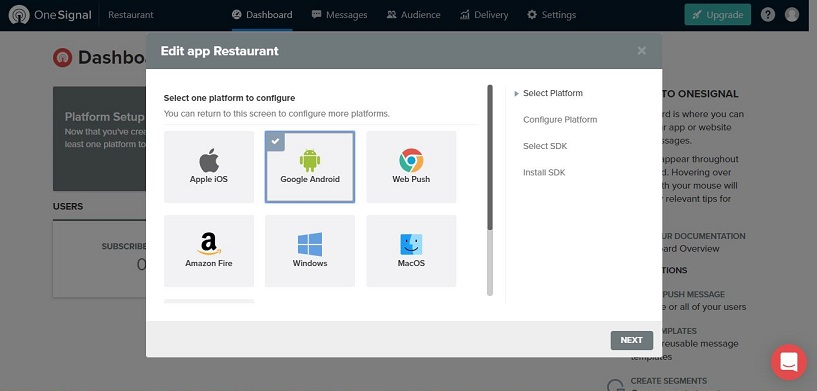Go to the Configure Platform step
817x391 pixels.
[560, 119]
